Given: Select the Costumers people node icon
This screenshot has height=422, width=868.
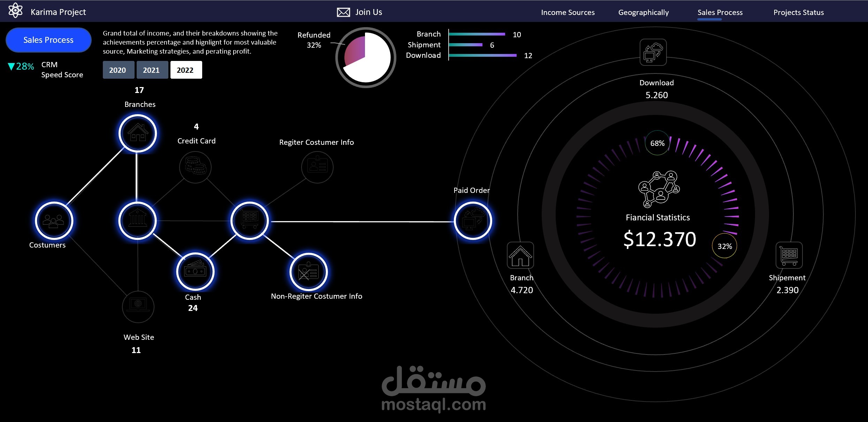Looking at the screenshot, I should click(54, 221).
